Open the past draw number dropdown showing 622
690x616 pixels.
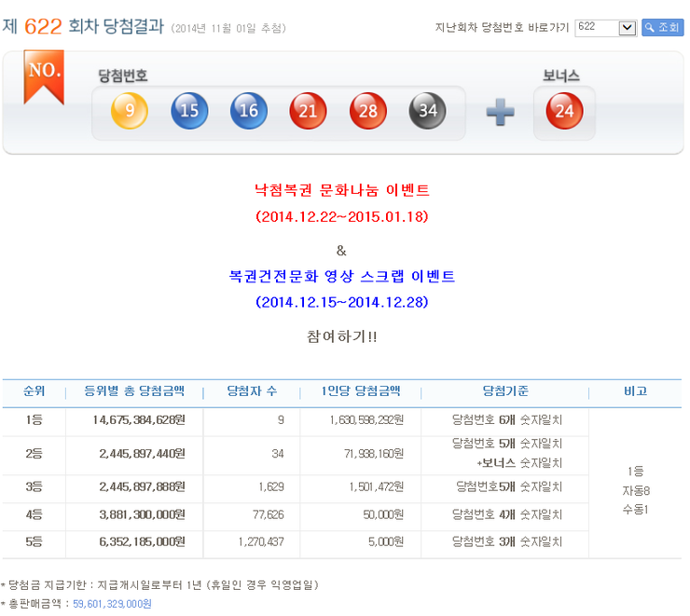605,28
